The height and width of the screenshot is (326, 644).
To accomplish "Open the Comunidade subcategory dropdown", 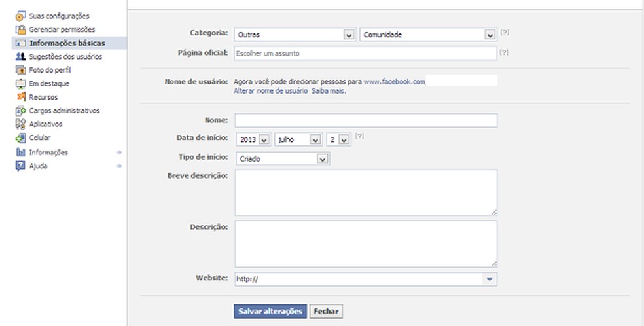I will coord(429,35).
